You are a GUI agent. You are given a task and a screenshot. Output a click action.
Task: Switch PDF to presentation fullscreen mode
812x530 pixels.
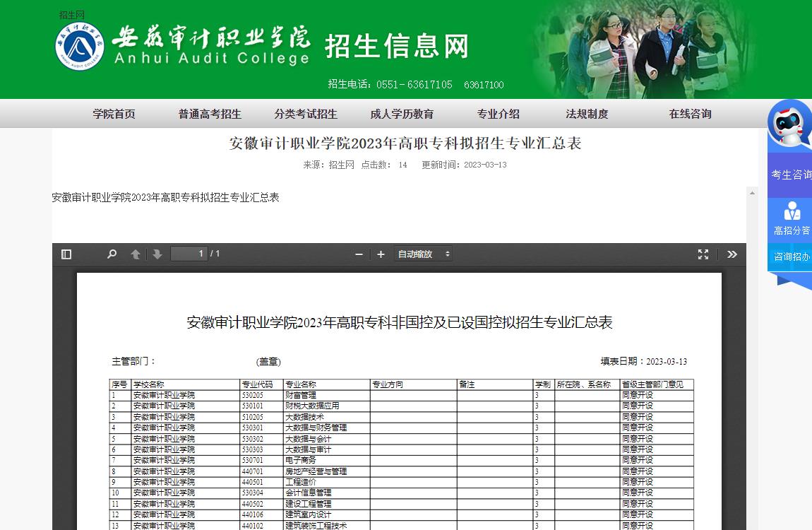(x=703, y=254)
